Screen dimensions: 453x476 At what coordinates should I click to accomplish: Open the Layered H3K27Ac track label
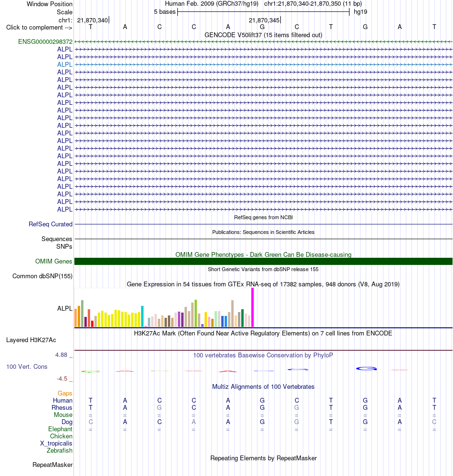(31, 340)
